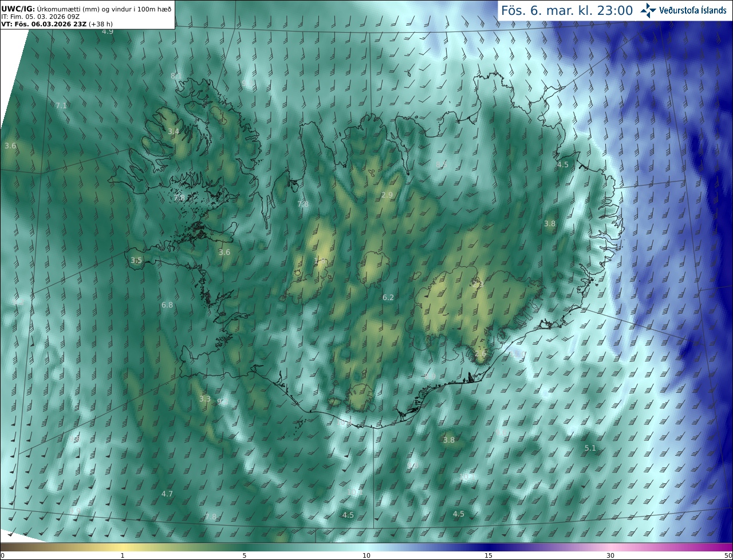733x560 pixels.
Task: Click the Veðurstofa Íslands logo icon
Action: coord(648,10)
